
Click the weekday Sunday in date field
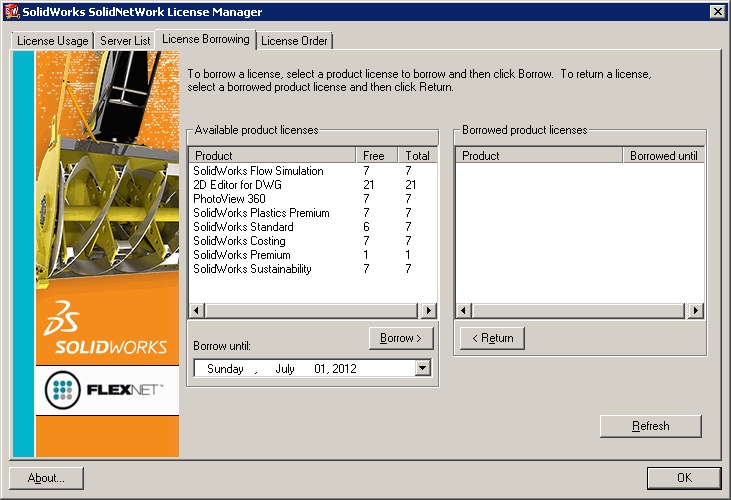pos(225,369)
